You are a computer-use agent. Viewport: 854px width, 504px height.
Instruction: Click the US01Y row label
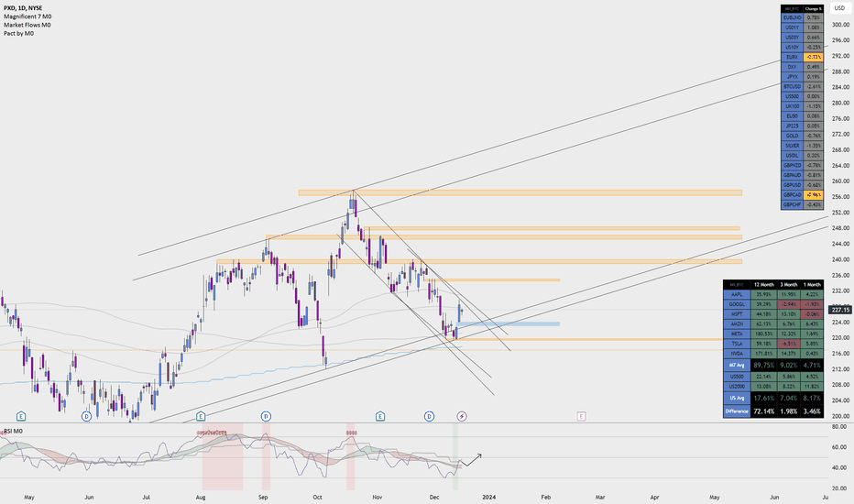tap(792, 27)
